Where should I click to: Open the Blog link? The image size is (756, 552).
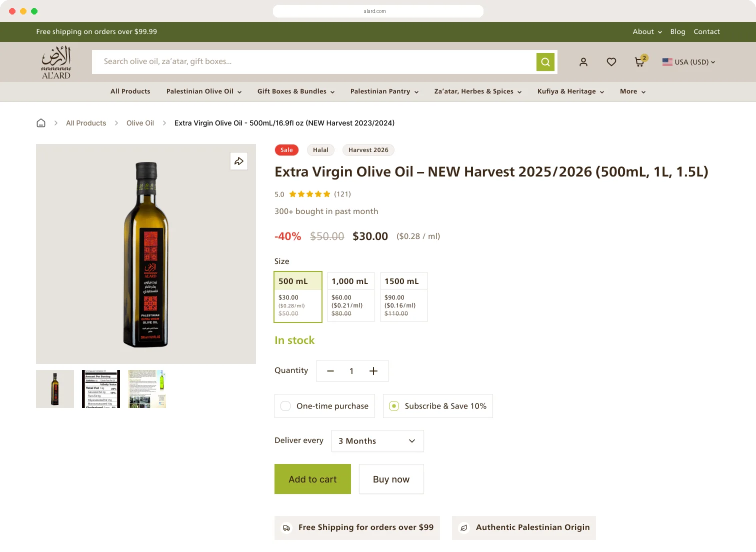click(678, 31)
